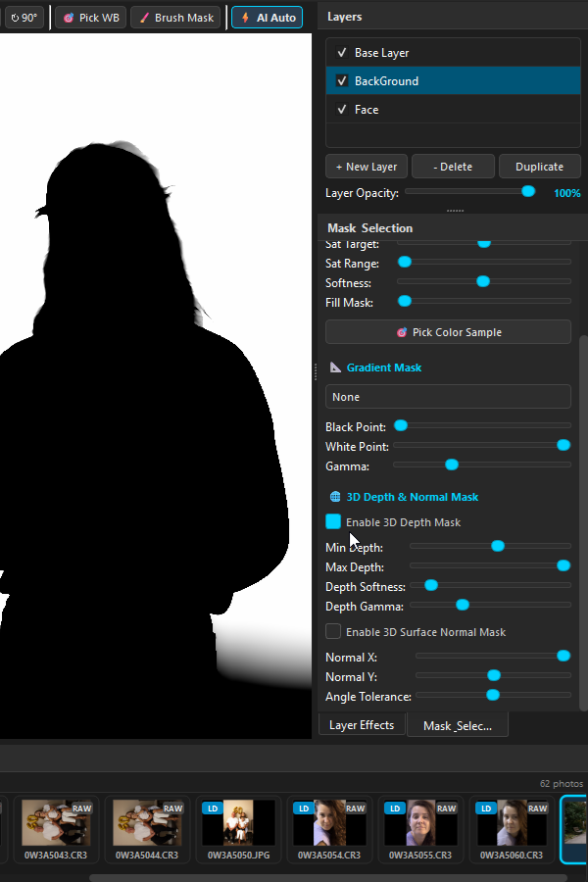This screenshot has width=588, height=882.
Task: Click the Sat Range slider handle
Action: tap(405, 262)
